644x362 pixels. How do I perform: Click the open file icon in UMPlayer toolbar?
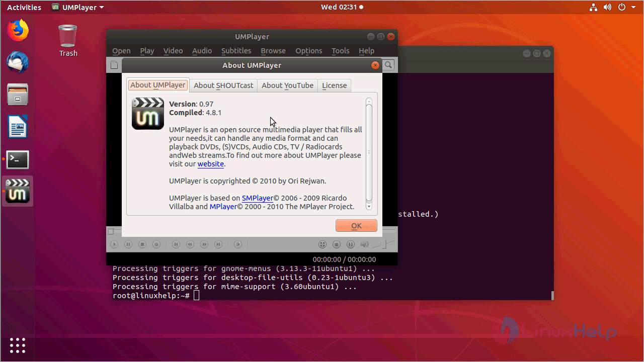(114, 65)
